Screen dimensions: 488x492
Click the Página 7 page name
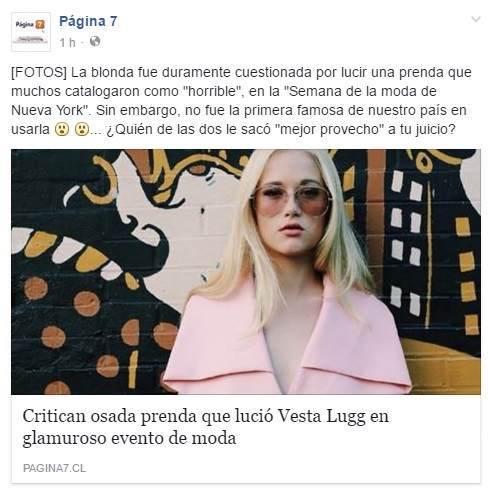(x=88, y=21)
